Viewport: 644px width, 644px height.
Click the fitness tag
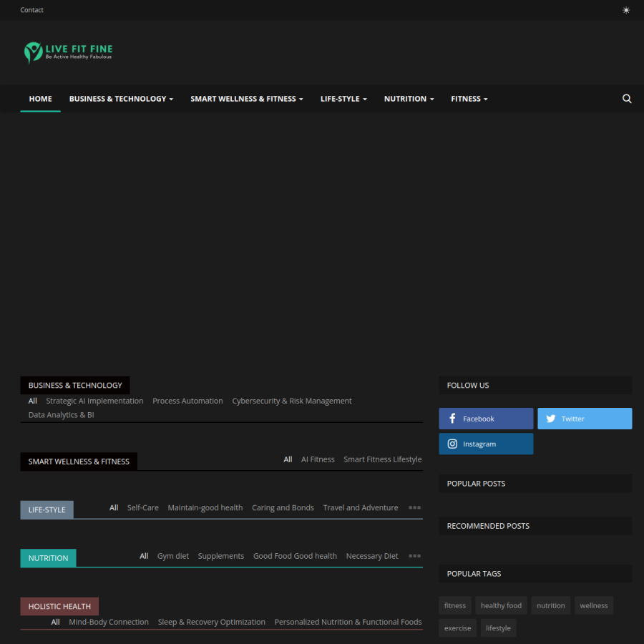454,605
